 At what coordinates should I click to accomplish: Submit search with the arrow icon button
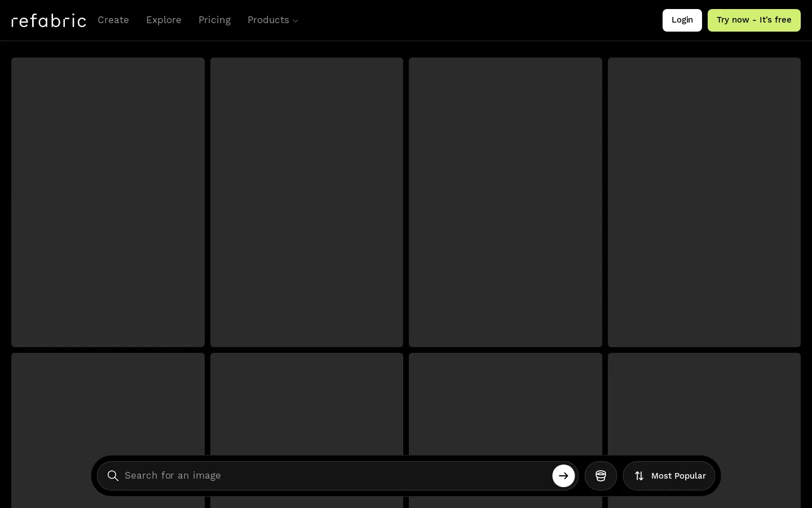pos(563,476)
